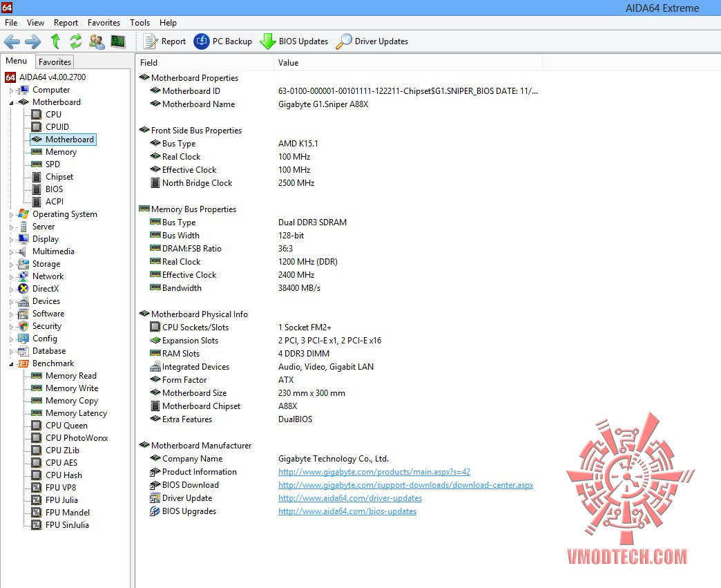Open the Favorites menu

point(104,23)
